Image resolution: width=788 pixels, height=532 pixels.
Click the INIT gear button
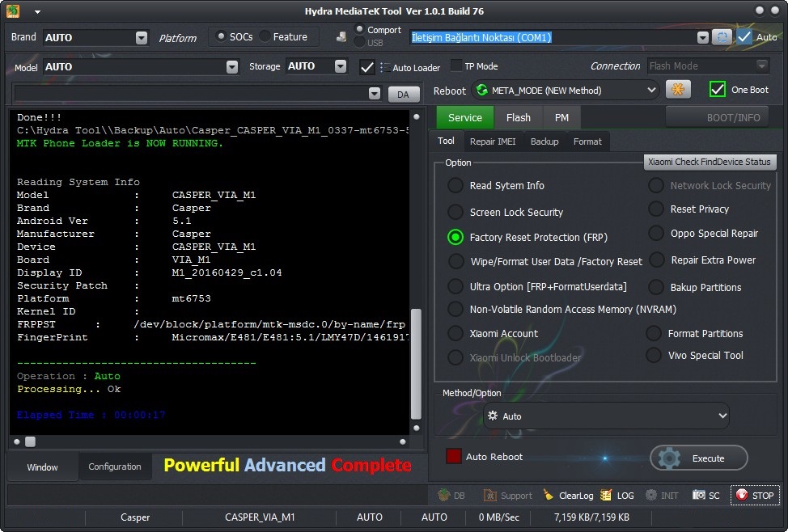coord(662,496)
